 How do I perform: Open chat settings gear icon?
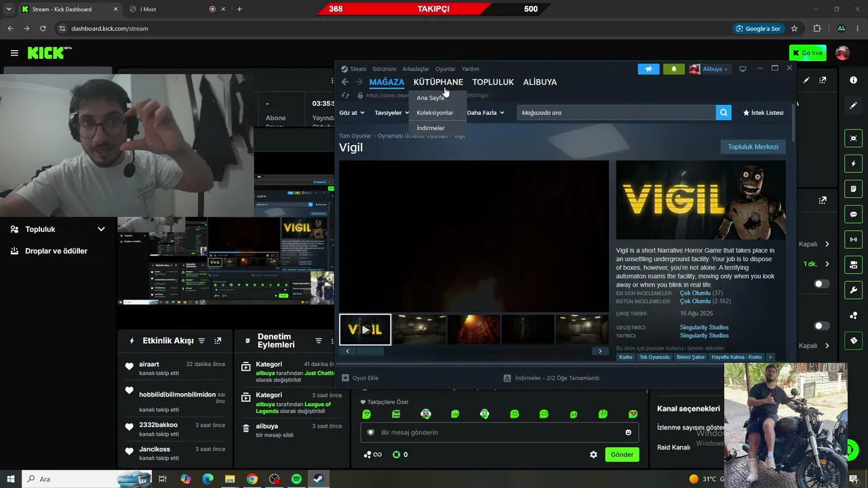click(x=593, y=455)
